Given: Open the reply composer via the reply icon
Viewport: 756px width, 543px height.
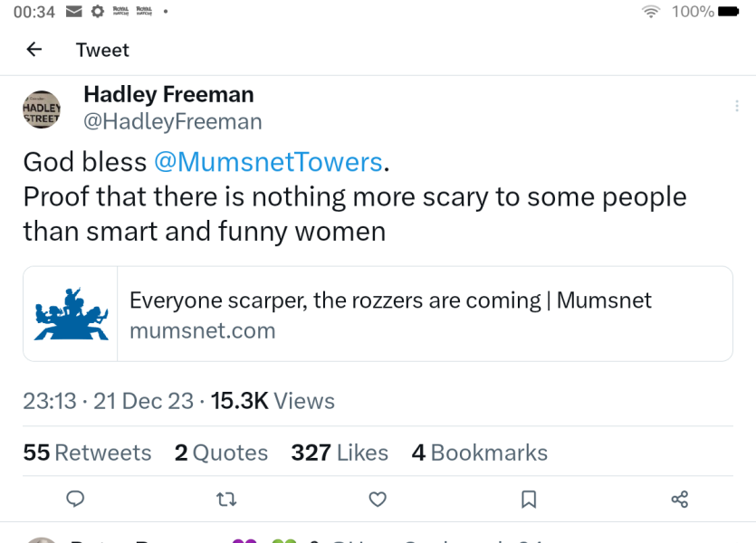Looking at the screenshot, I should pyautogui.click(x=75, y=499).
